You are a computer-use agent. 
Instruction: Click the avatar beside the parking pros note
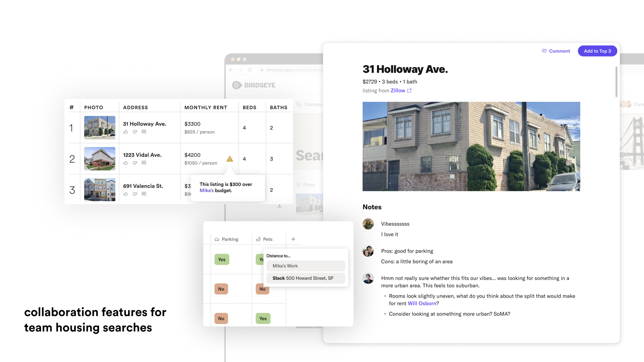pyautogui.click(x=368, y=251)
